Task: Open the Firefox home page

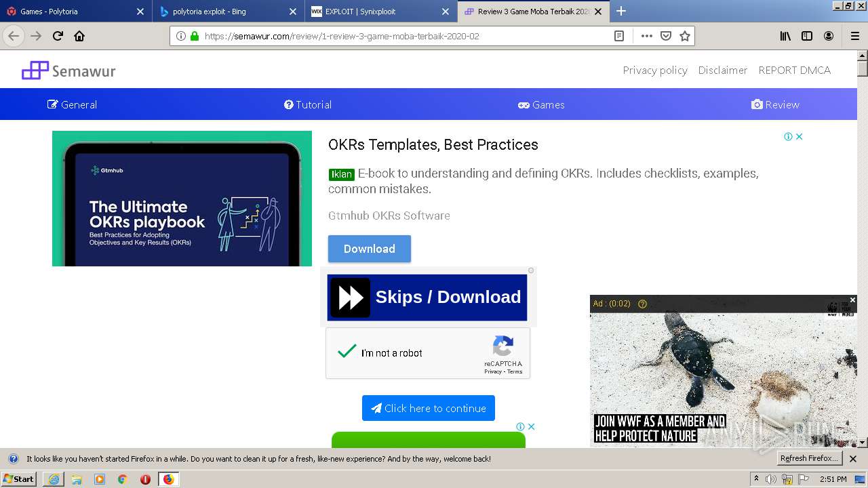Action: click(79, 36)
